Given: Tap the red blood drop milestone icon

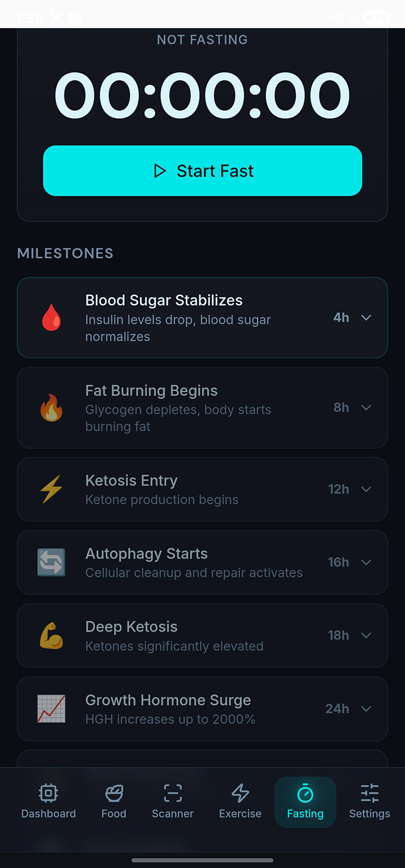Looking at the screenshot, I should coord(51,318).
